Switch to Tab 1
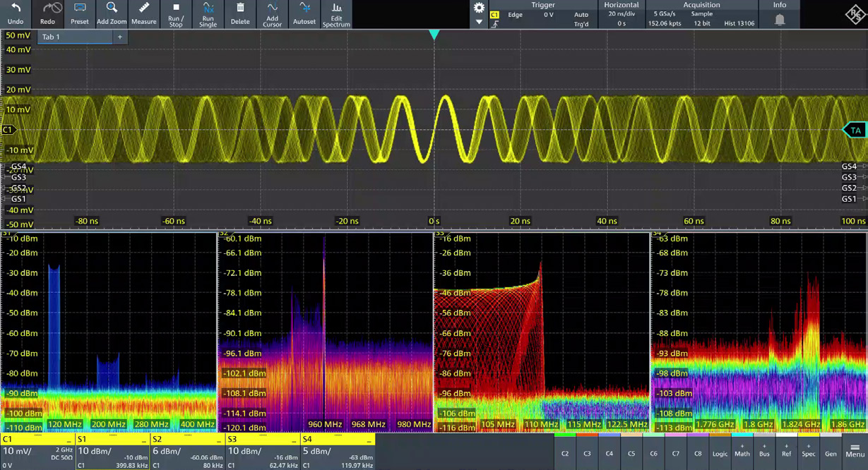The image size is (868, 470). [74, 37]
